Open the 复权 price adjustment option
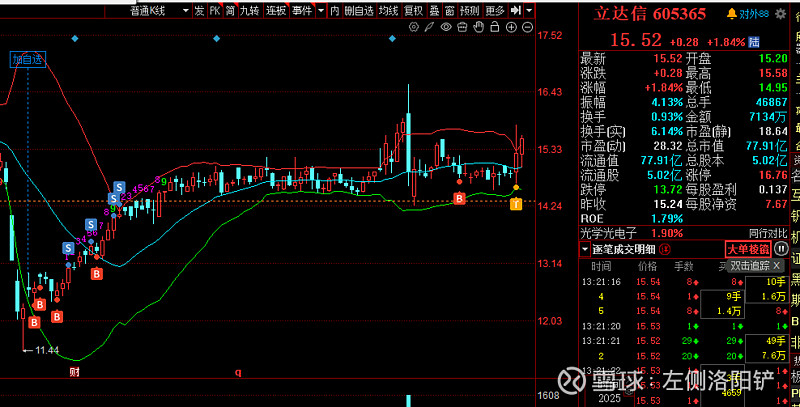This screenshot has height=407, width=800. [414, 10]
